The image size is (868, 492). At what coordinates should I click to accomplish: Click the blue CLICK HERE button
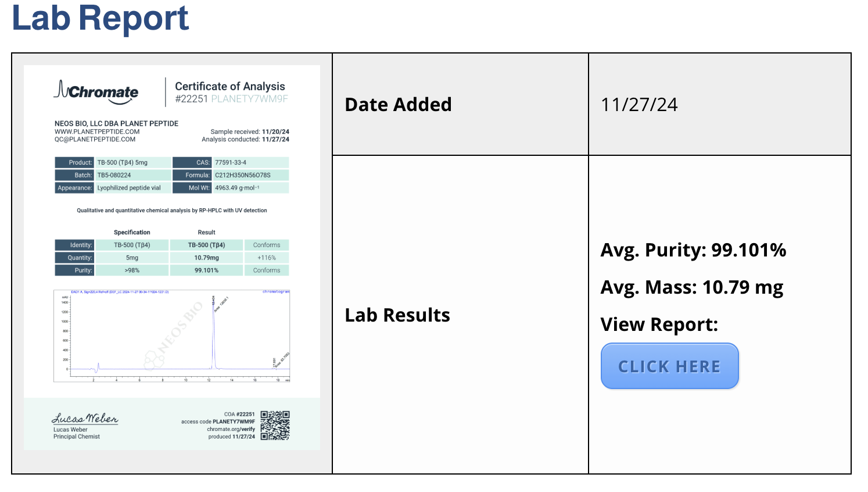click(x=669, y=366)
